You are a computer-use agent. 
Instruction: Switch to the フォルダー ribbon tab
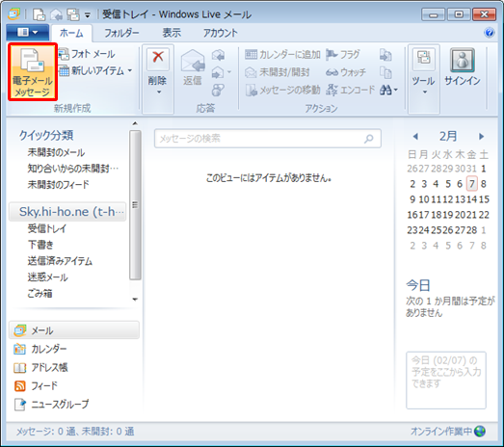121,33
